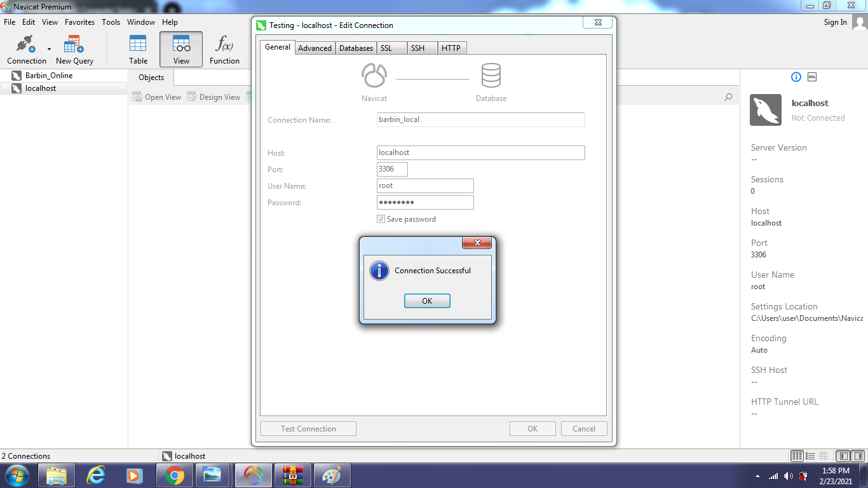Click the search magnifier icon
Screen dimensions: 868x488
point(728,97)
